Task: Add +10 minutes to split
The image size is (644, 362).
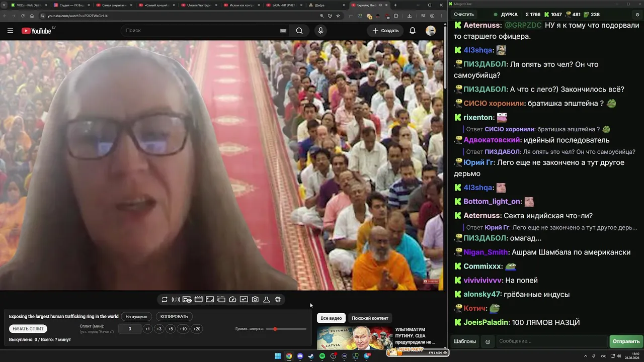Action: tap(183, 329)
